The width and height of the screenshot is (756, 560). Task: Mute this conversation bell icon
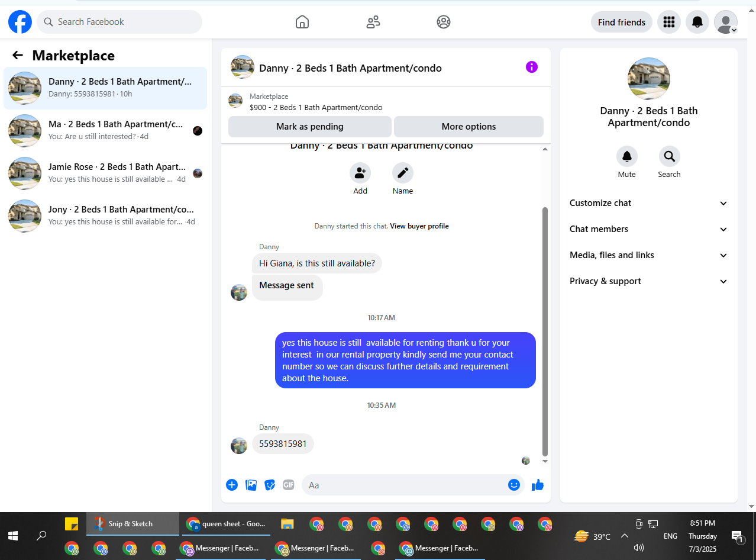click(x=627, y=156)
